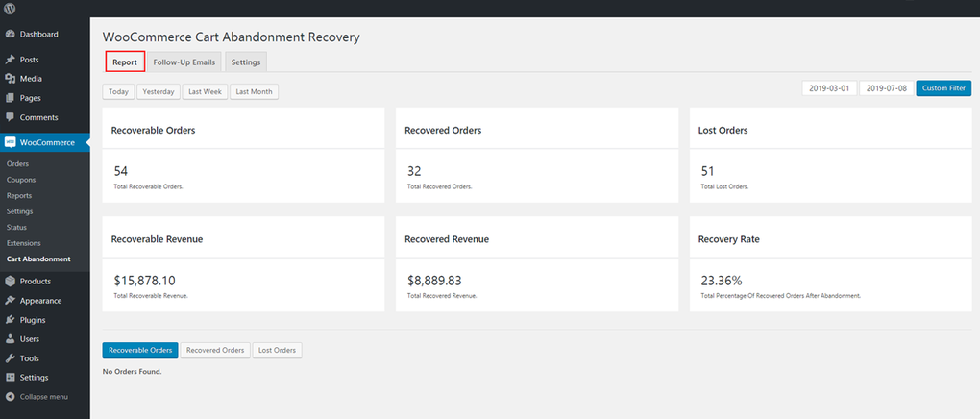Click the Posts pushpin icon

(x=10, y=60)
